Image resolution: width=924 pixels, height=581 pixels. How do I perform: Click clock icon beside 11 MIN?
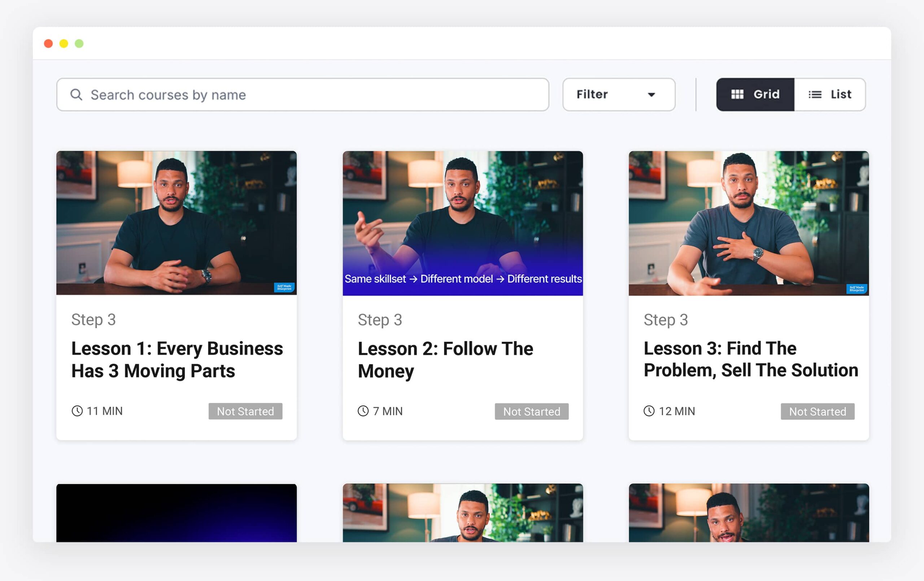pyautogui.click(x=77, y=411)
